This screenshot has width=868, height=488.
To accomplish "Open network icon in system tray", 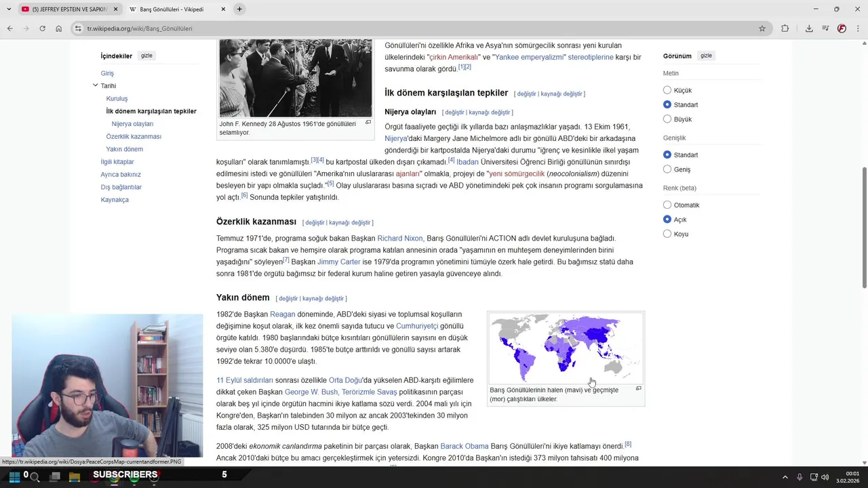I will tap(814, 477).
